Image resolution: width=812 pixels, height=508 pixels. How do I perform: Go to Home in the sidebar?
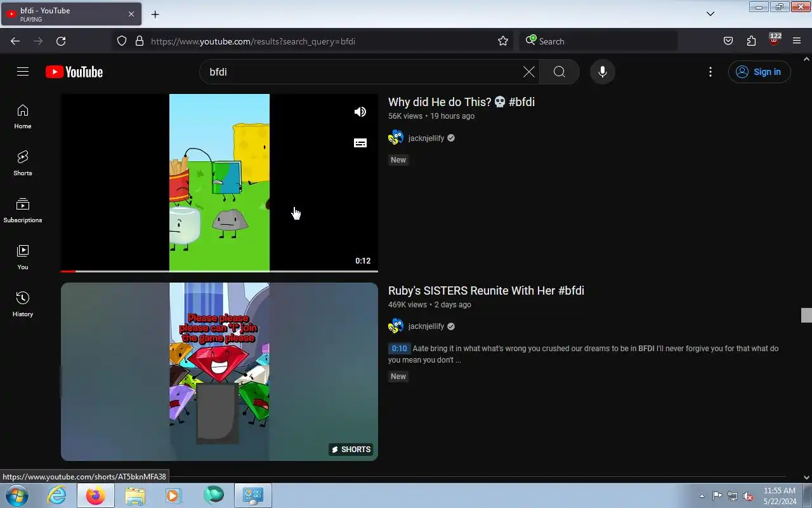23,117
